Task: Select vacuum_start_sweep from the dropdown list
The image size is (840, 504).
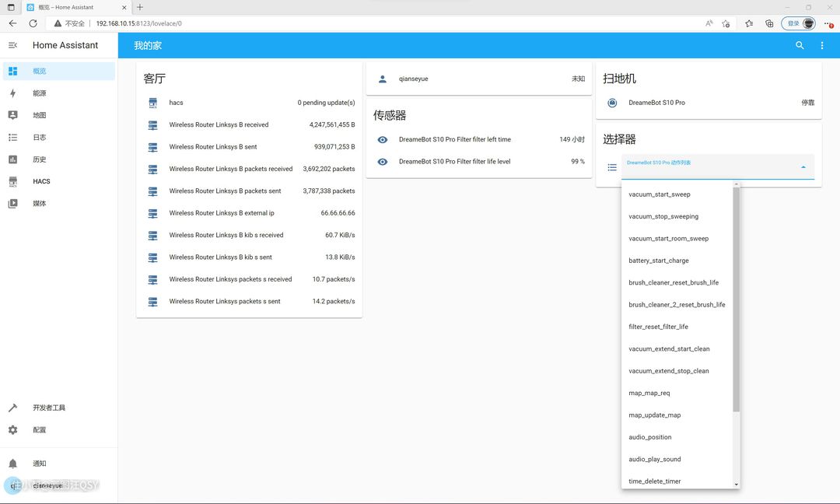Action: tap(659, 194)
